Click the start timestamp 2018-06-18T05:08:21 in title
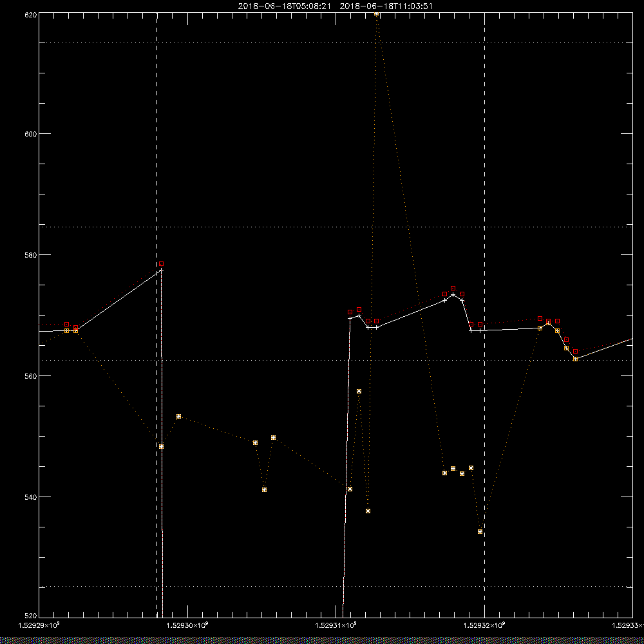 (x=284, y=6)
